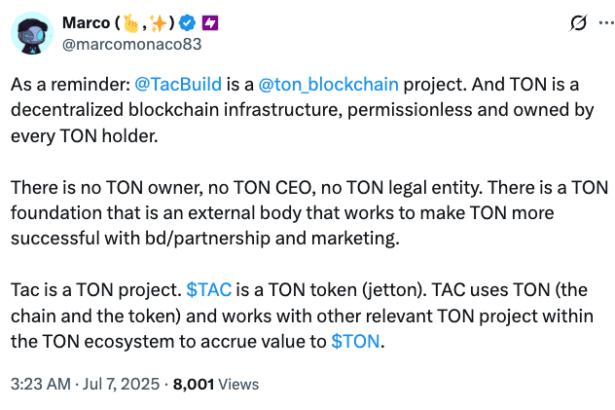Click the $TAC cashtag link
The height and width of the screenshot is (410, 615).
pos(211,290)
